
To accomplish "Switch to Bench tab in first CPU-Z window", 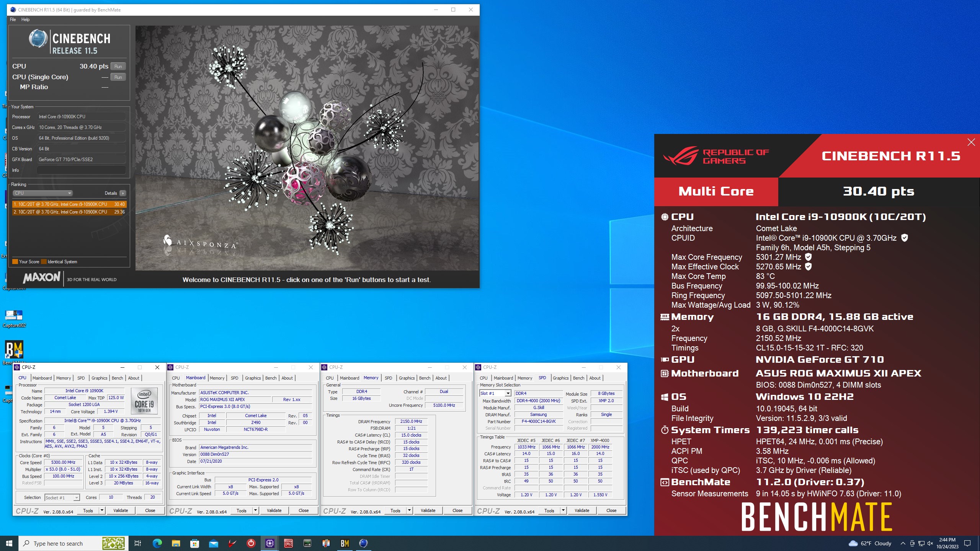I will 117,378.
